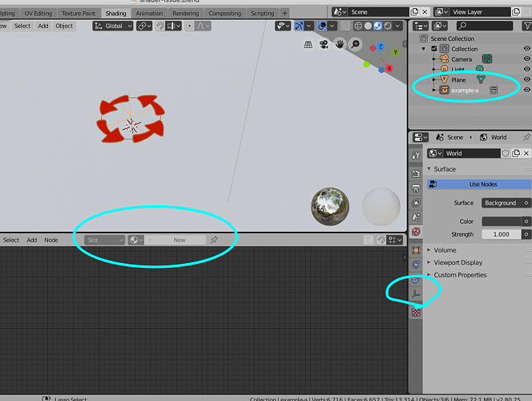Viewport: 532px width, 401px height.
Task: Click the Y axis on navigation gizmo
Action: tap(395, 52)
